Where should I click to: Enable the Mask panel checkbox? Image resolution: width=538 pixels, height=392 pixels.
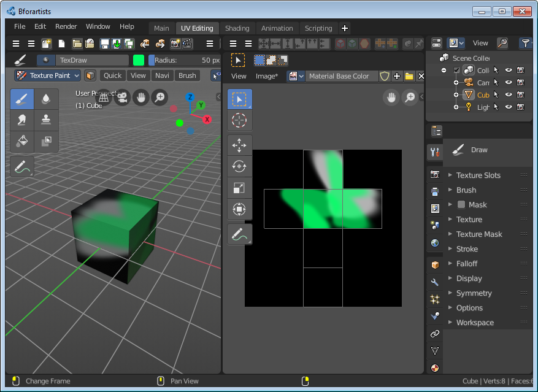tap(461, 204)
